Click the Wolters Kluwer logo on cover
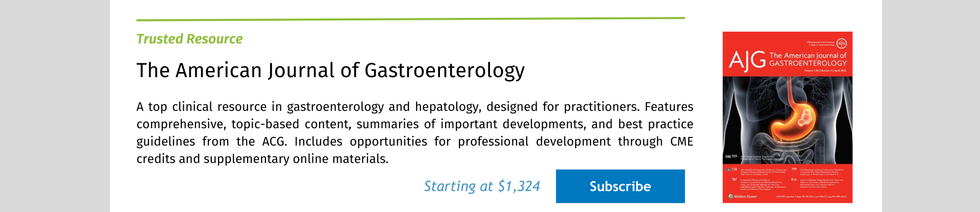 tap(743, 197)
